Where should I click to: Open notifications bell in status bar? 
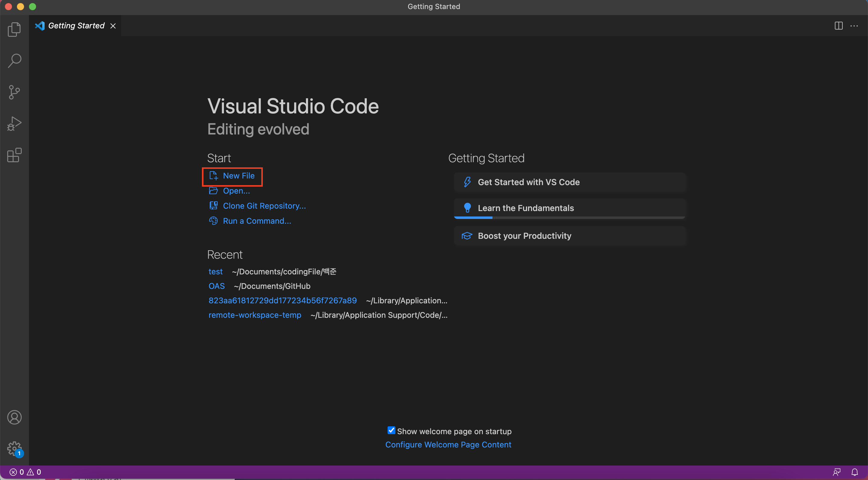point(854,472)
